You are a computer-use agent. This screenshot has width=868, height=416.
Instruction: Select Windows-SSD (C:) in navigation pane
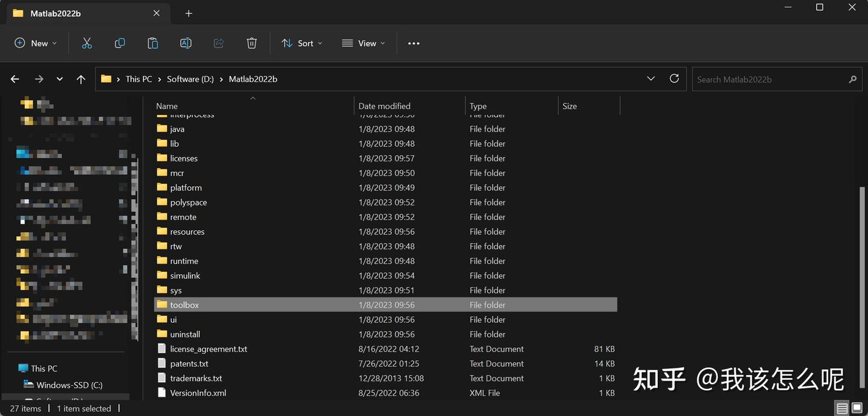tap(69, 385)
